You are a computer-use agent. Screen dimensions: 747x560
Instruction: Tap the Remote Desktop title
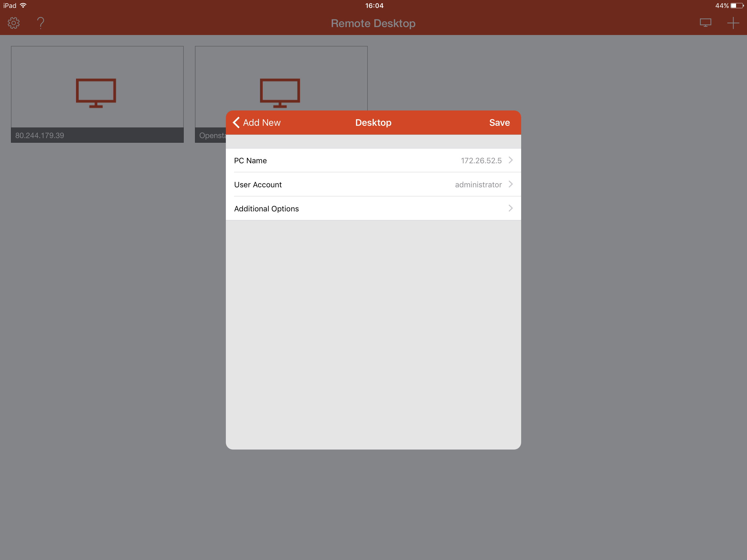pyautogui.click(x=373, y=23)
